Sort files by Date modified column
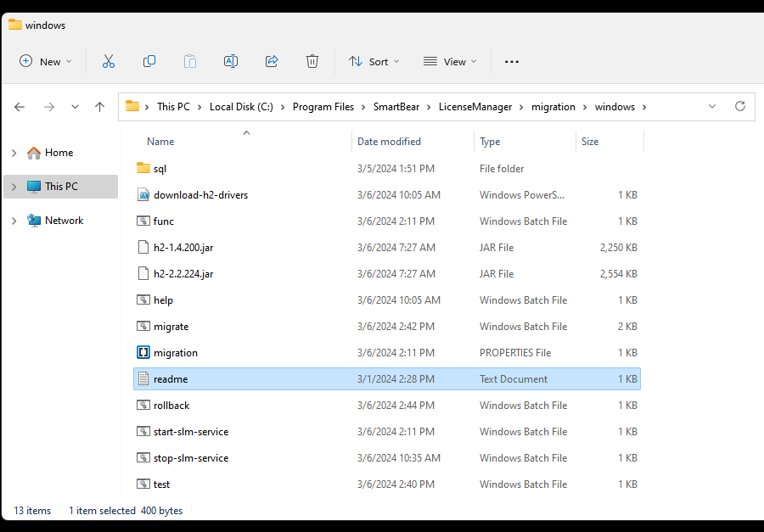The width and height of the screenshot is (764, 532). [x=389, y=141]
